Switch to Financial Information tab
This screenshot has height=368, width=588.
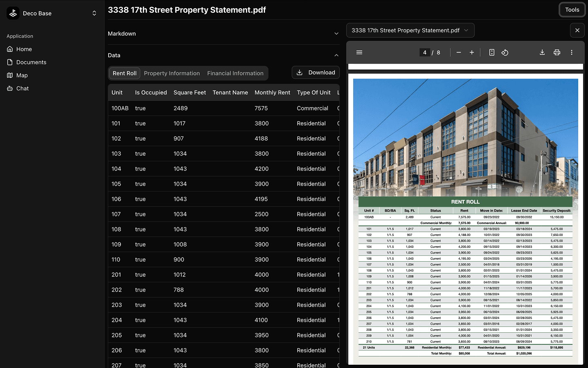(x=235, y=73)
